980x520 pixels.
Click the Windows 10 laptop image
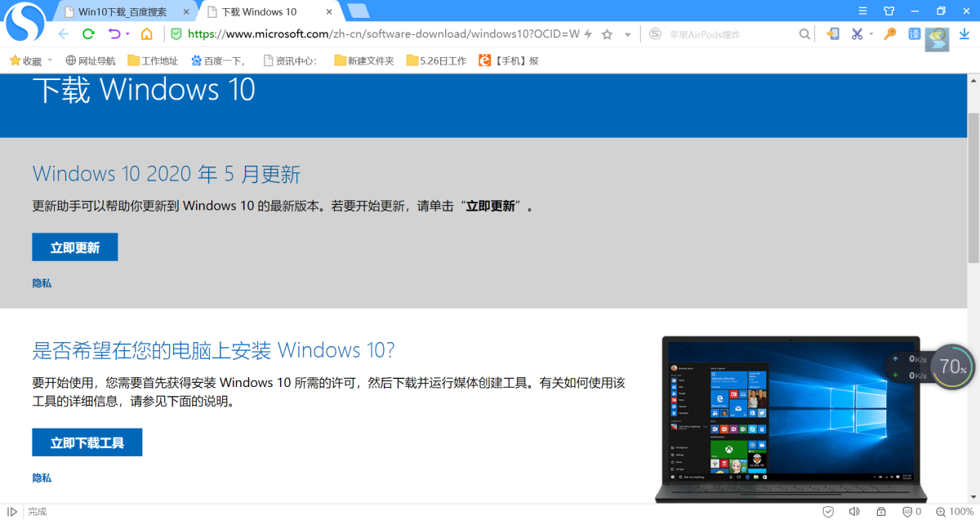tap(791, 419)
